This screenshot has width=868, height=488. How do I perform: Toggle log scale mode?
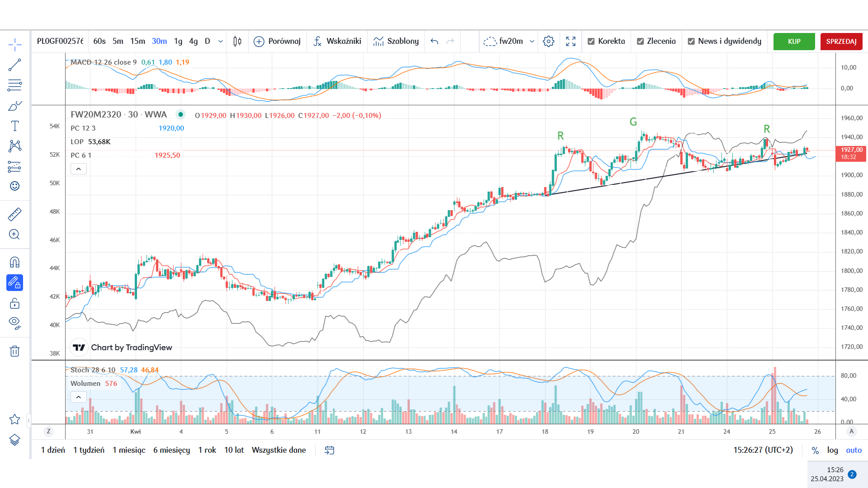(x=833, y=450)
